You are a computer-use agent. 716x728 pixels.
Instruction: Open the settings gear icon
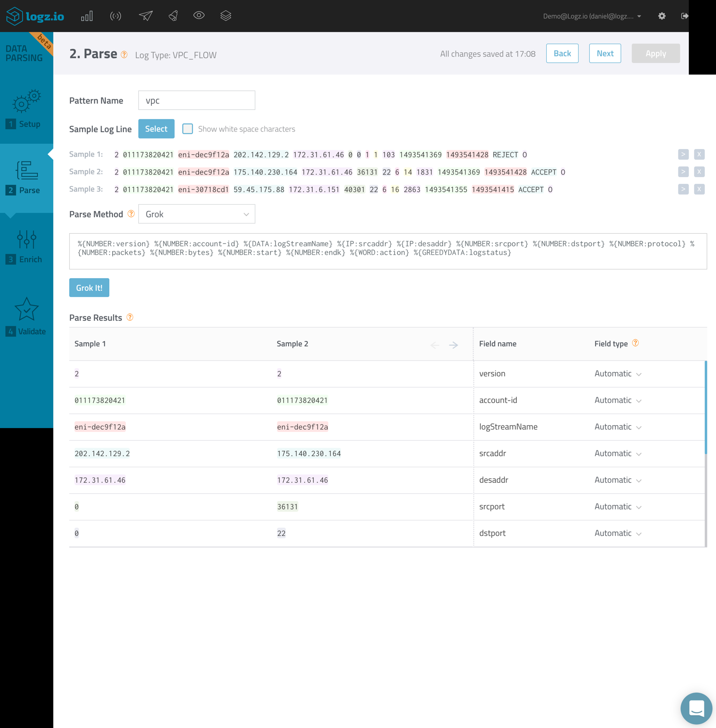point(662,16)
